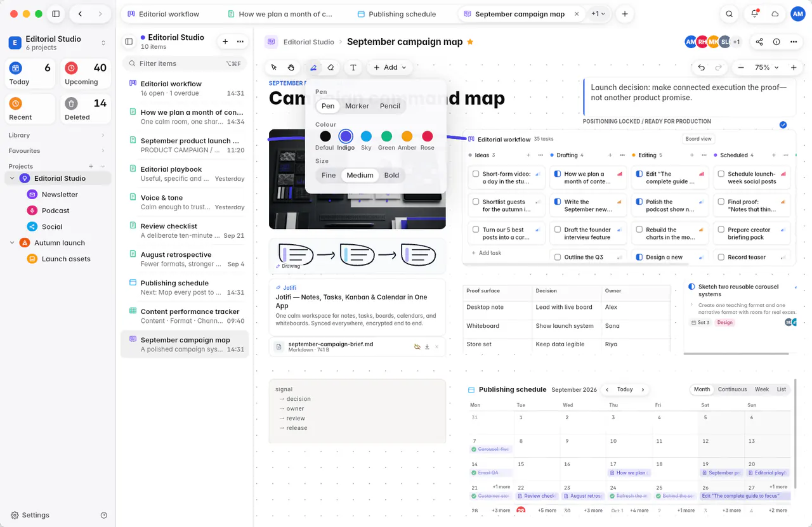Open the workspace switcher for Editorial Studio
Viewport: 812px width, 527px height.
click(x=57, y=42)
